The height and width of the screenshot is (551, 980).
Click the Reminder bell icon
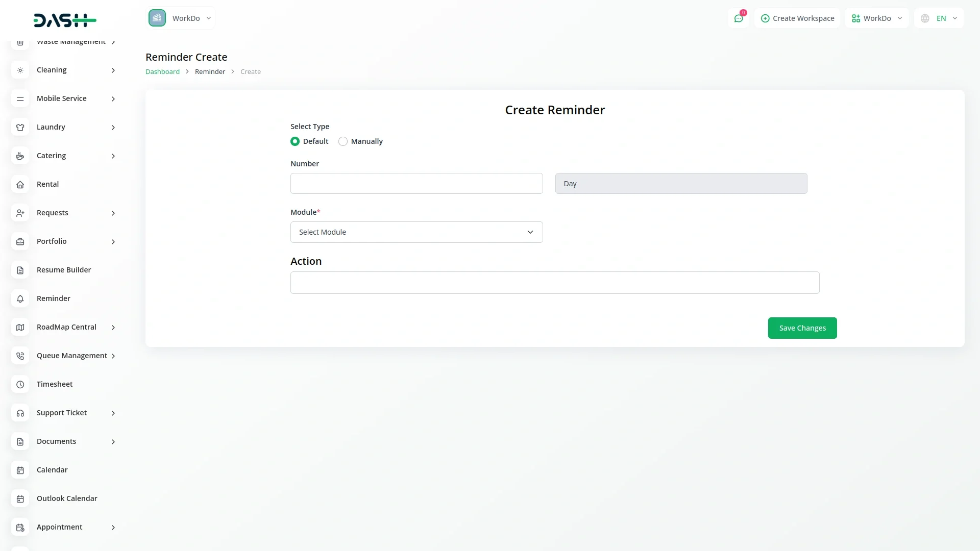pyautogui.click(x=20, y=298)
